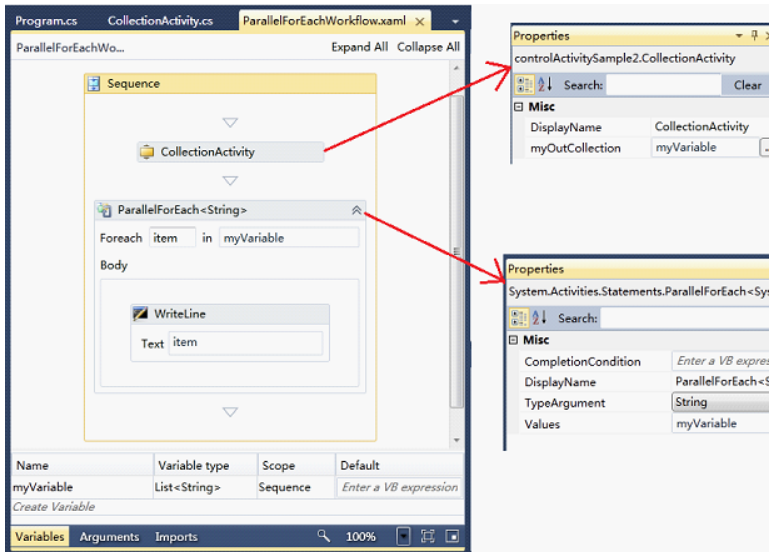Click the WriteLine Text field containing item
Image resolution: width=777 pixels, height=560 pixels.
pyautogui.click(x=246, y=342)
